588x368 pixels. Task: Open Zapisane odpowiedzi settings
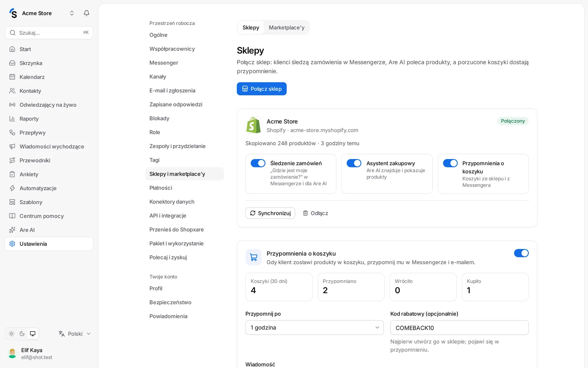[x=184, y=105]
